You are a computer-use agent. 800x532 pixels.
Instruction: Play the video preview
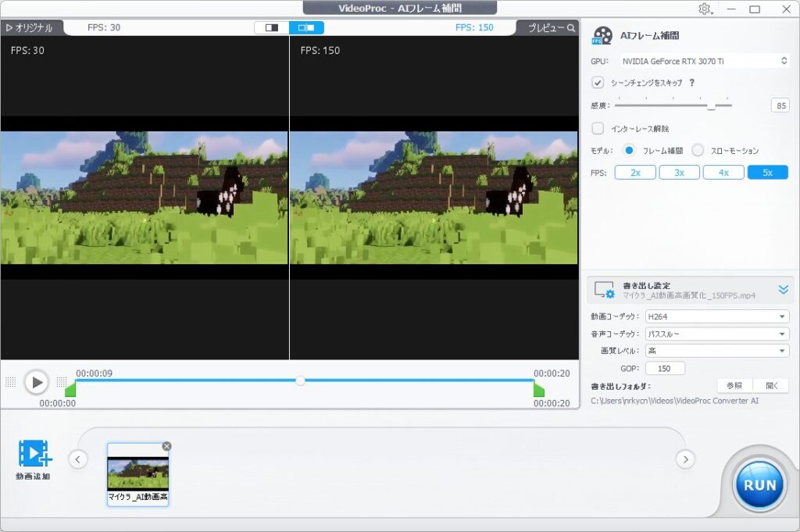(37, 382)
